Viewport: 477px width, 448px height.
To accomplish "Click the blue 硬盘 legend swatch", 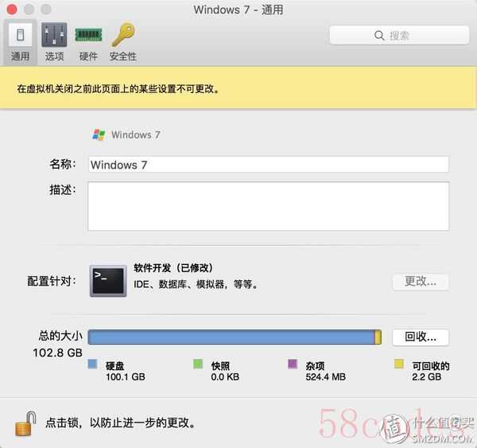I will pyautogui.click(x=92, y=364).
